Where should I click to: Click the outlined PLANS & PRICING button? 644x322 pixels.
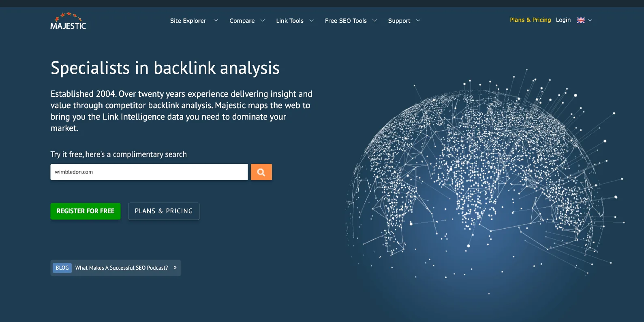164,211
